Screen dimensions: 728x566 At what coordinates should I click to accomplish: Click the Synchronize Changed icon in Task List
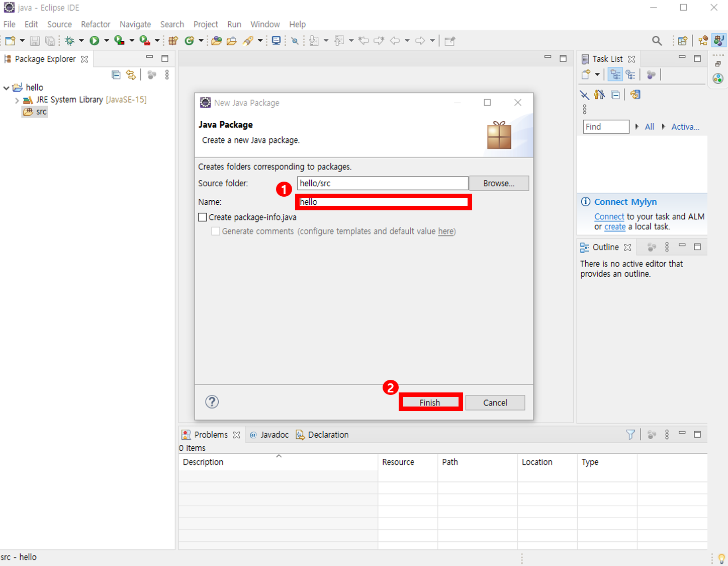point(635,95)
